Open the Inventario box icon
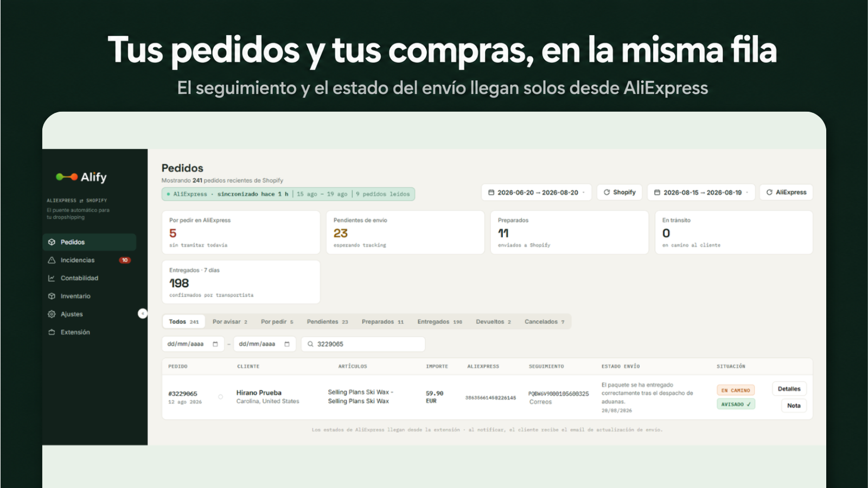Image resolution: width=868 pixels, height=488 pixels. tap(52, 296)
